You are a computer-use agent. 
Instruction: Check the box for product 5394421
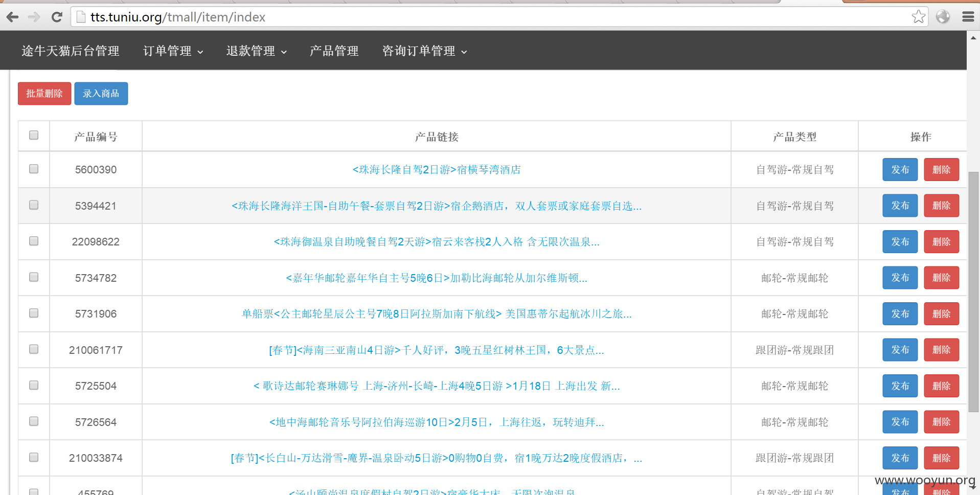coord(34,205)
